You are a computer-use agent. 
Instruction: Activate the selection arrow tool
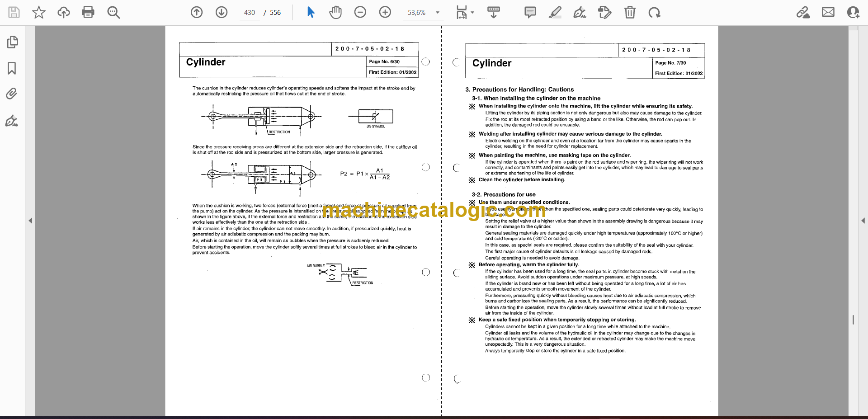pos(311,12)
